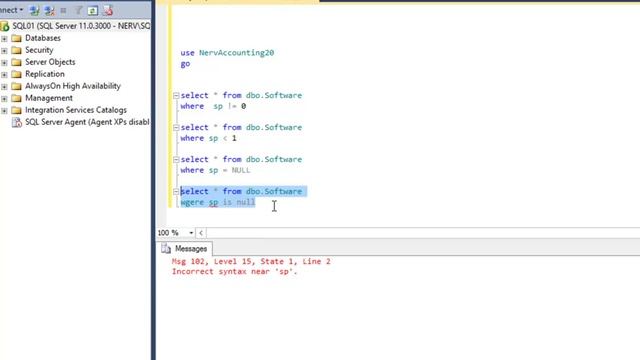The image size is (640, 360).
Task: Open the 100 % zoom dropdown
Action: pos(191,233)
